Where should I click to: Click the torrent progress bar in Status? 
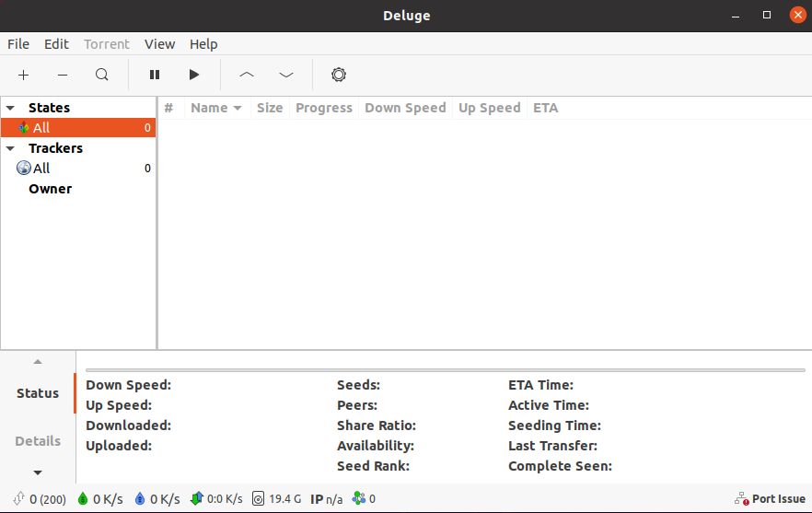coord(446,370)
